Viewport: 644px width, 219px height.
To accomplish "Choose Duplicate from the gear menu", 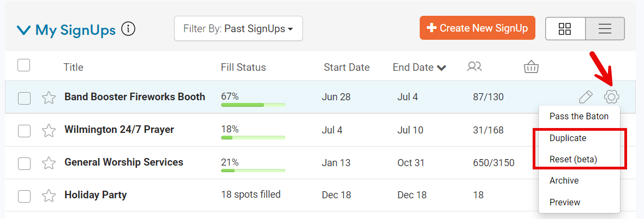I will pyautogui.click(x=568, y=138).
